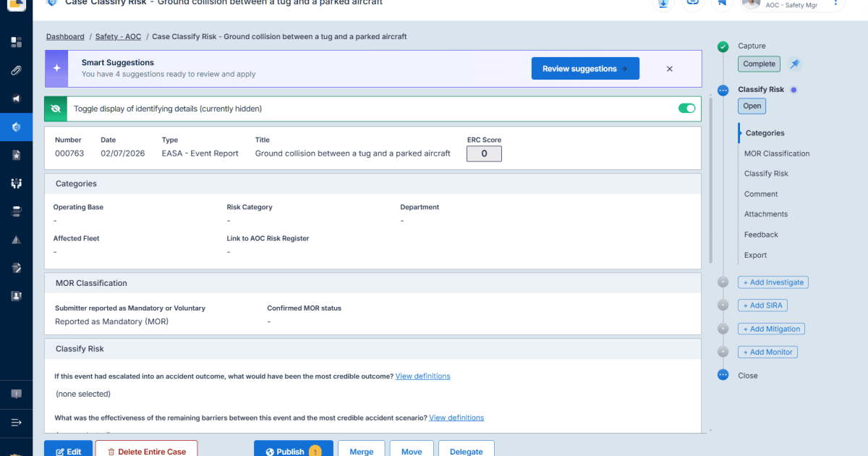Click the download icon in top bar
Screen dimensions: 868x456
point(663,3)
